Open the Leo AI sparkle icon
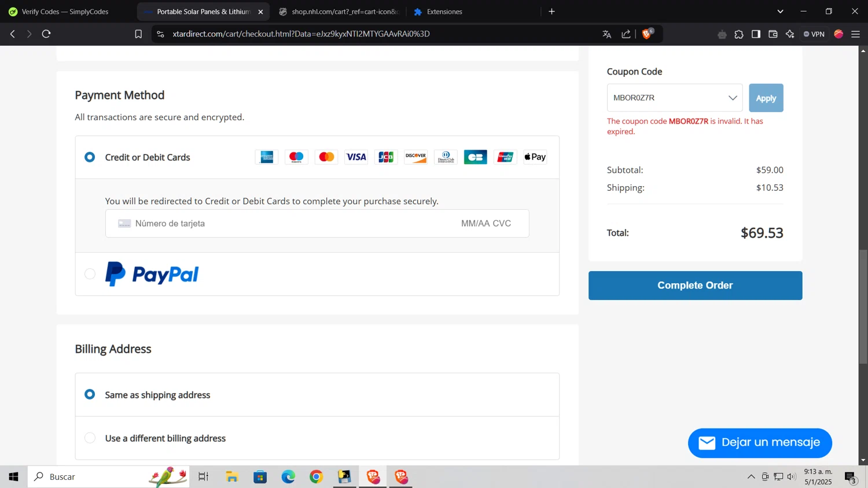The height and width of the screenshot is (488, 868). point(790,34)
